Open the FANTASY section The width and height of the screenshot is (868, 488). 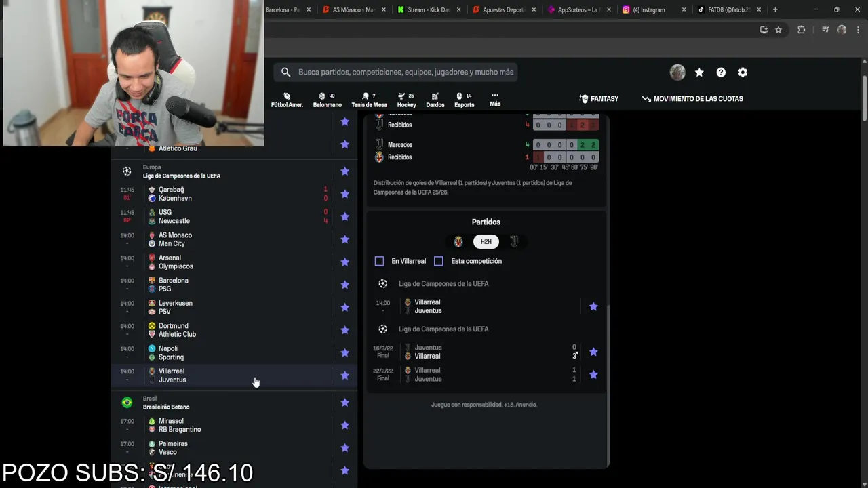click(599, 99)
